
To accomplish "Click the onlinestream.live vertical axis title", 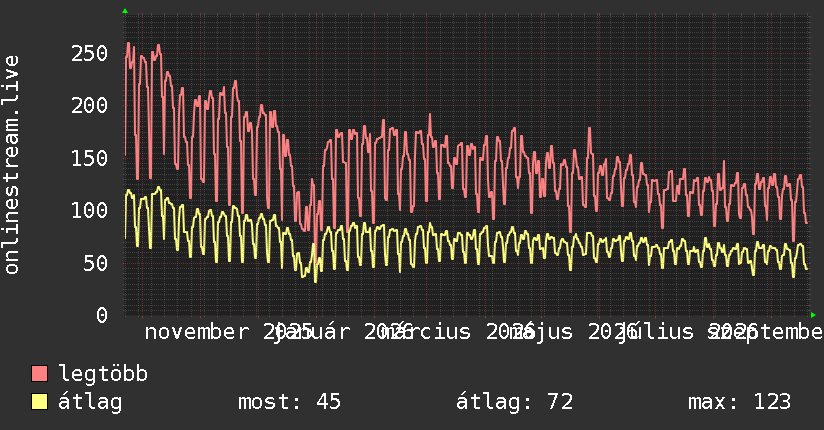I will point(11,165).
